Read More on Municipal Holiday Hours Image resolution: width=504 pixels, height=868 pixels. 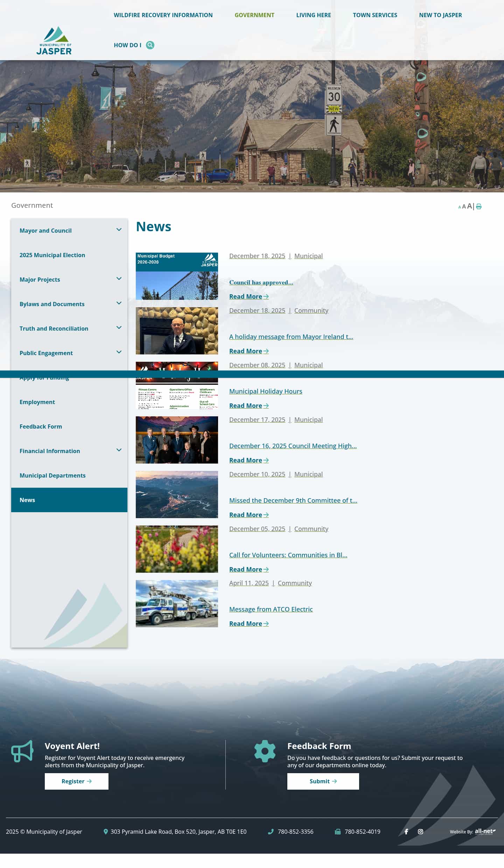pyautogui.click(x=249, y=405)
